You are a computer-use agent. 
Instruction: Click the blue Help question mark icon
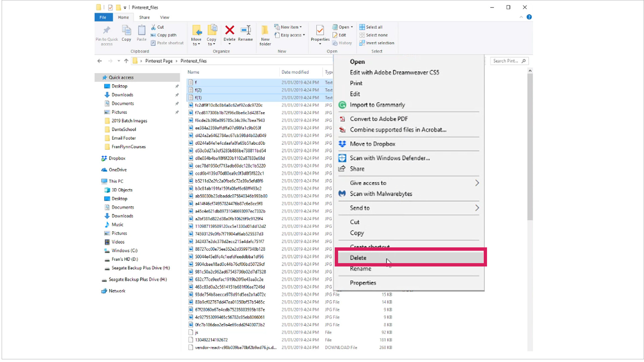529,17
